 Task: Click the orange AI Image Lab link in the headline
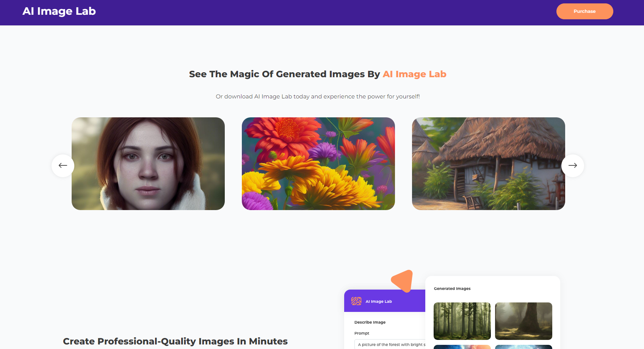point(414,74)
